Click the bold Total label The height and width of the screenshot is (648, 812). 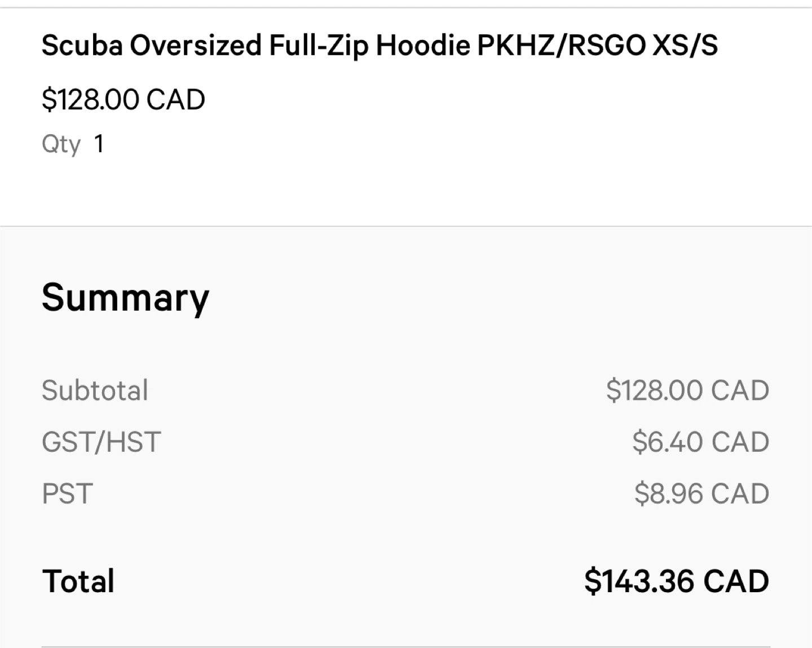pos(78,581)
